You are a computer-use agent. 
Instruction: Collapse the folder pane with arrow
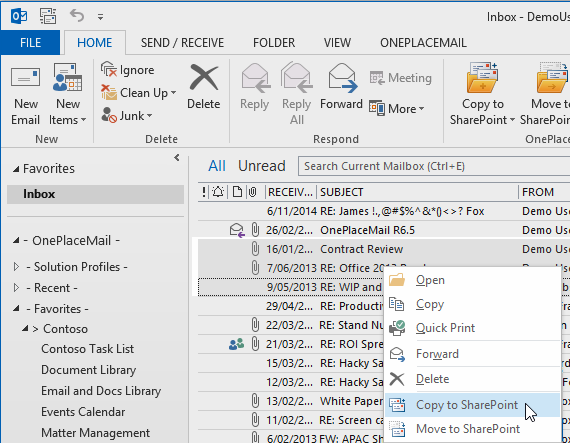point(177,158)
